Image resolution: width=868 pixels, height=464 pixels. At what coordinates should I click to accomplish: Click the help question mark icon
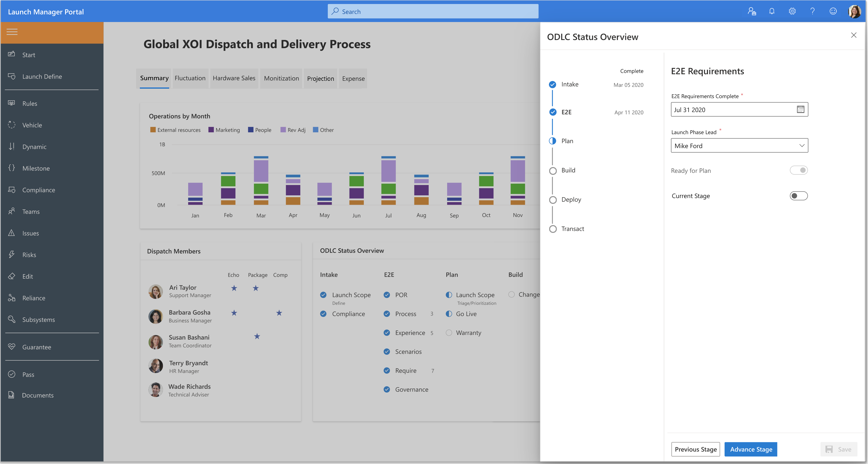(812, 12)
